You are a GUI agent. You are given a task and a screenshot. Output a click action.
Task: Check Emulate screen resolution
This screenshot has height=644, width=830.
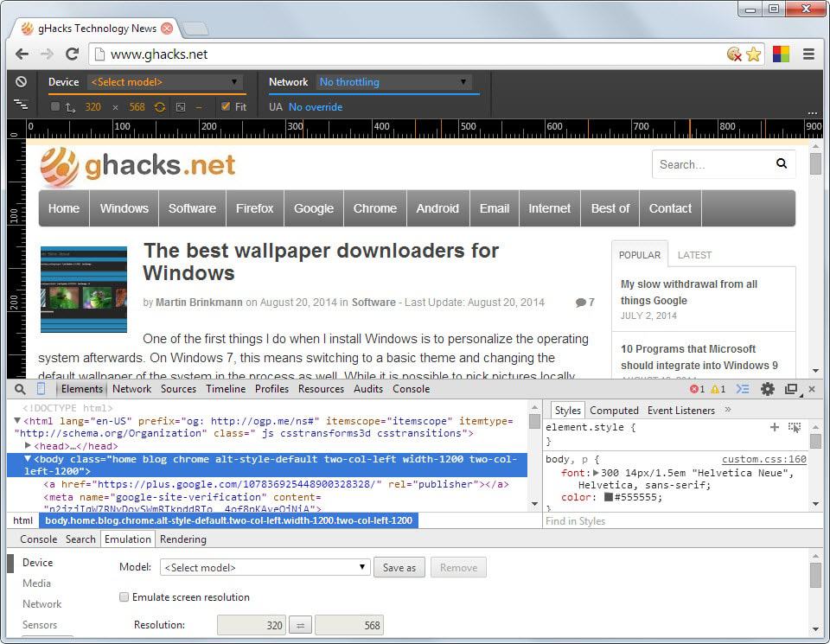pyautogui.click(x=124, y=597)
